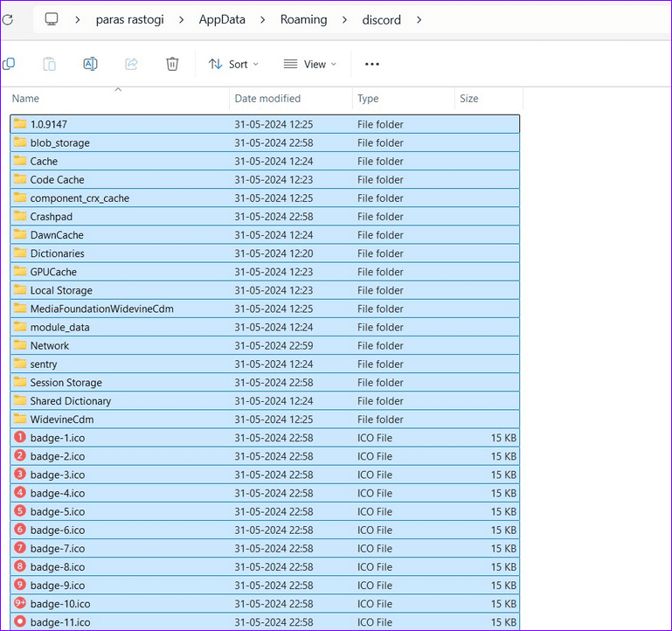Select the badge-6.ico file name

[58, 530]
